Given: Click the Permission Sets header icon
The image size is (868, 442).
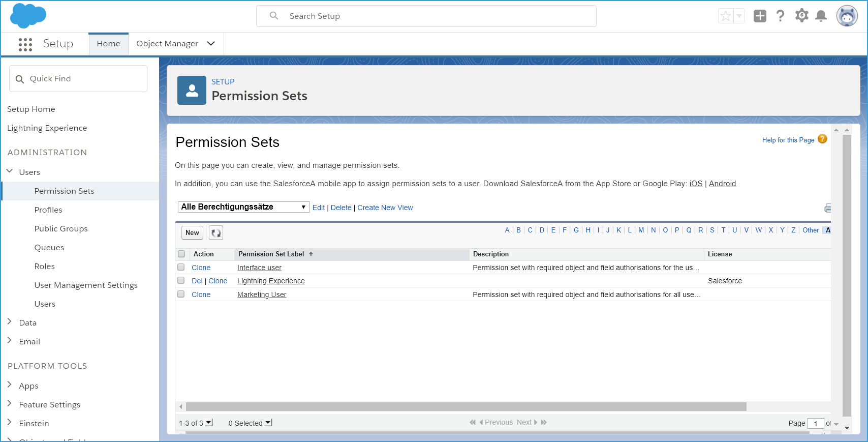Looking at the screenshot, I should click(x=192, y=91).
